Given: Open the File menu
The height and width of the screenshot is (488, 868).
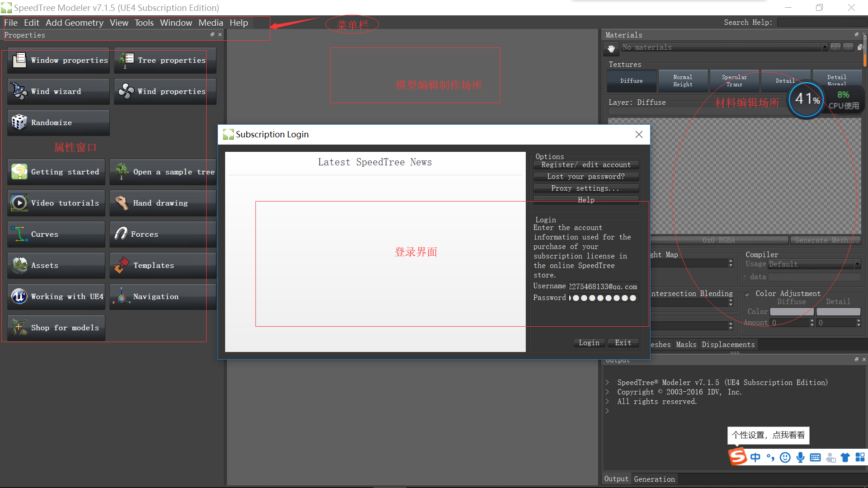Looking at the screenshot, I should (x=11, y=23).
